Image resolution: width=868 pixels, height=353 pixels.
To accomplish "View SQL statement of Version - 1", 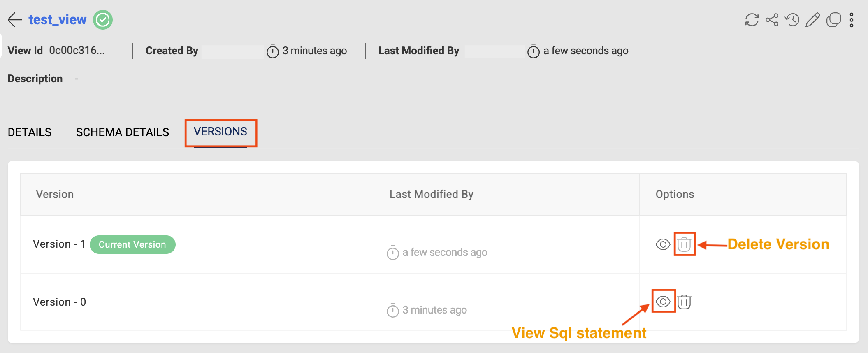I will 663,244.
